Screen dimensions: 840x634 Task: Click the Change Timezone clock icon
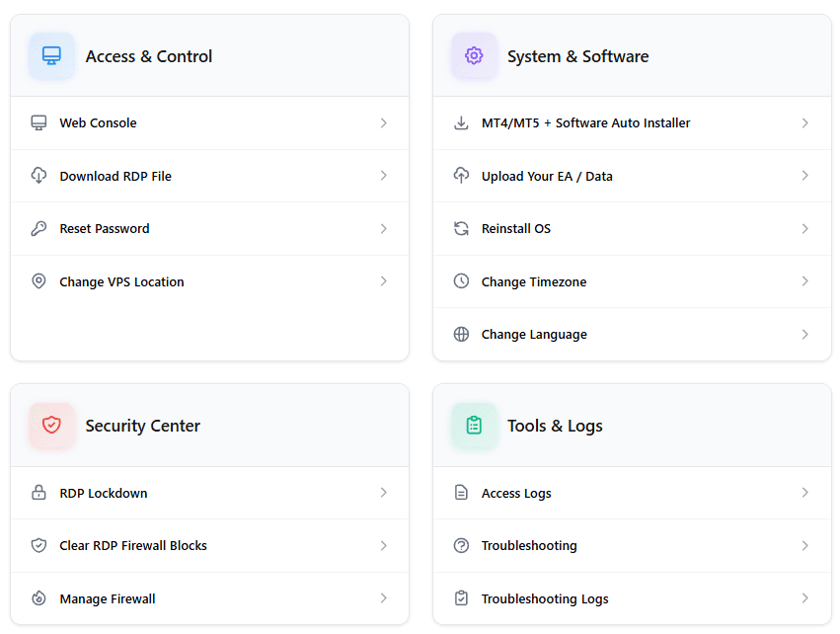[x=460, y=281]
